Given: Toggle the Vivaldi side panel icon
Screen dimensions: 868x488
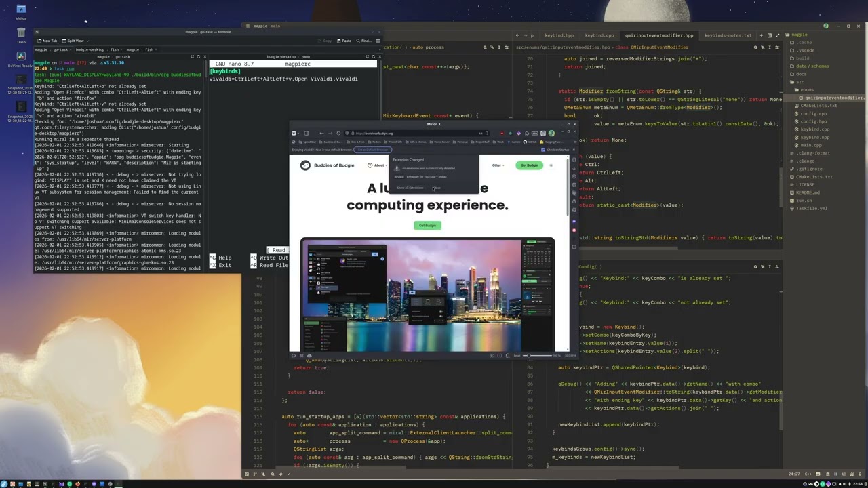Looking at the screenshot, I should [307, 133].
